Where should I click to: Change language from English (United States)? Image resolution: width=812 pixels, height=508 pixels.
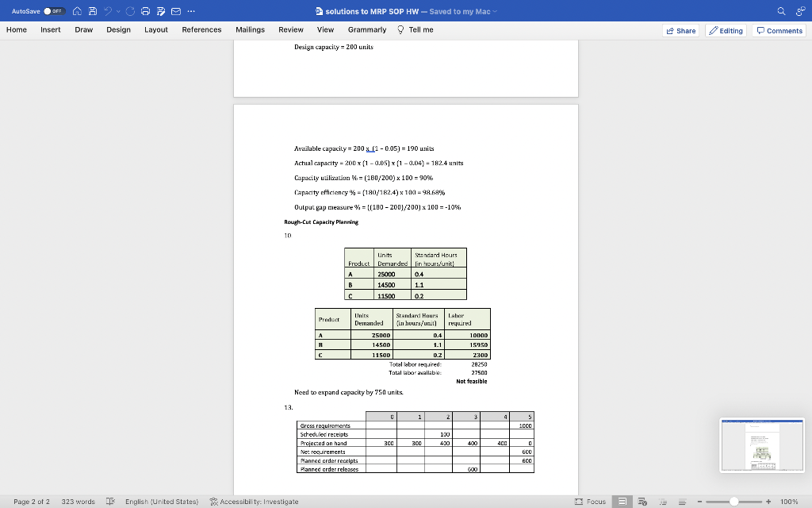tap(162, 502)
